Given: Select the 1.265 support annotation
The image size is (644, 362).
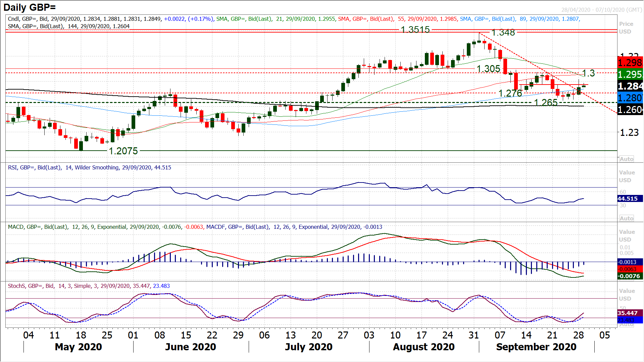Looking at the screenshot, I should click(545, 103).
